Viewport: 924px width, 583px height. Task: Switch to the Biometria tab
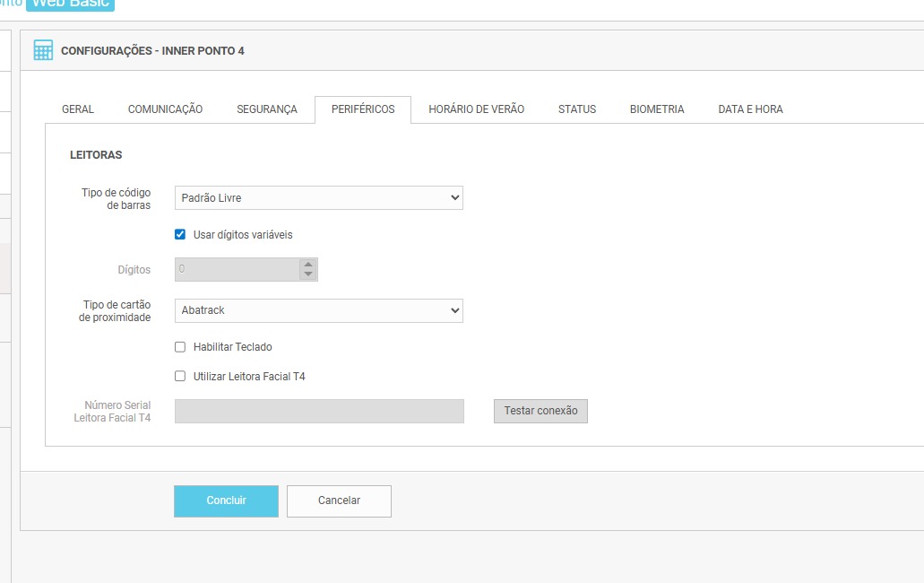657,109
